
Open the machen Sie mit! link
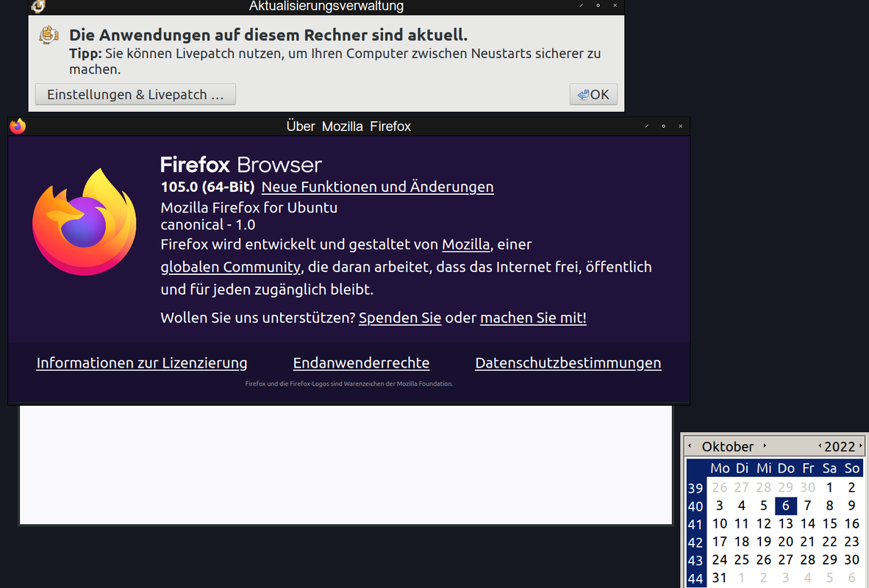533,318
